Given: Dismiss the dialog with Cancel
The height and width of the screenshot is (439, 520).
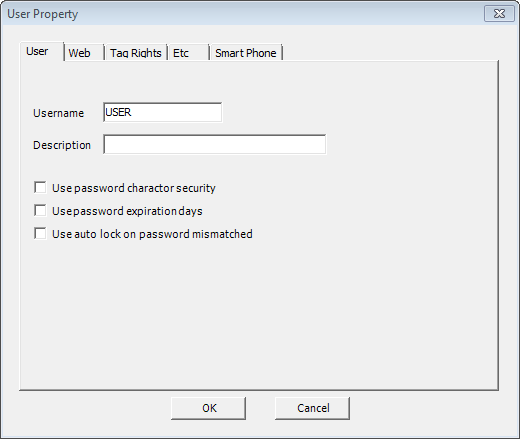Looking at the screenshot, I should coord(312,408).
